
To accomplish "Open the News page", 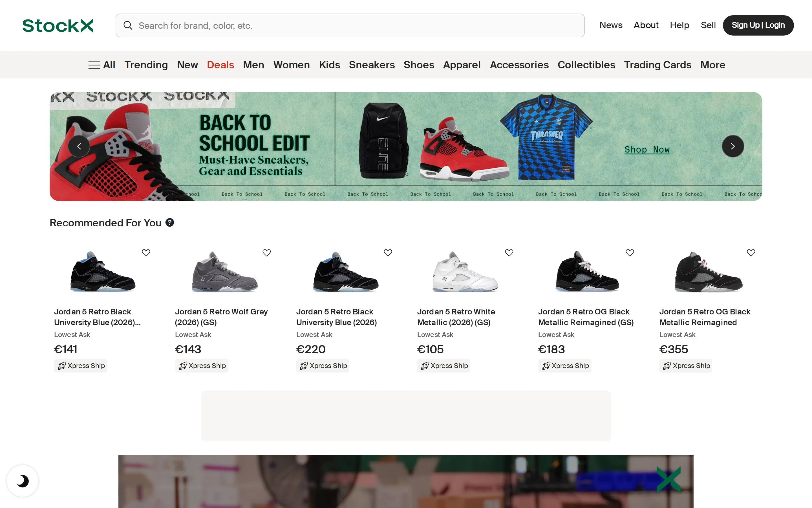I will pos(611,25).
